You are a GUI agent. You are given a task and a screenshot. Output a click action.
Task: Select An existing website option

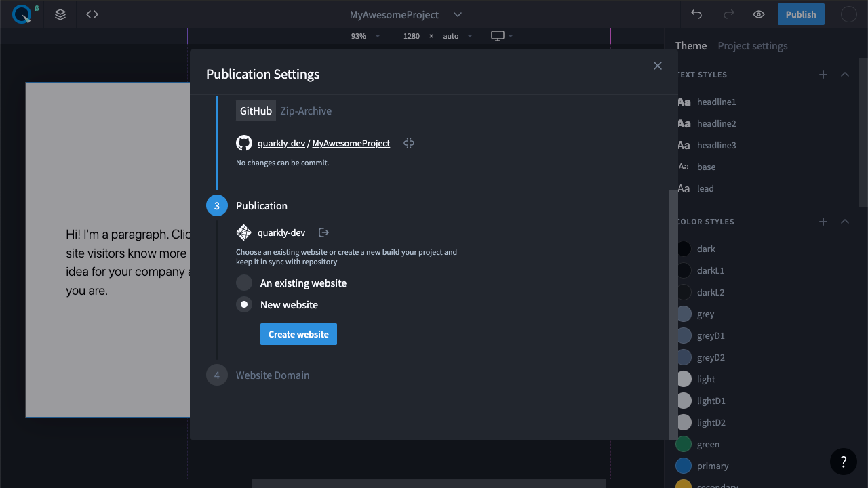point(244,283)
